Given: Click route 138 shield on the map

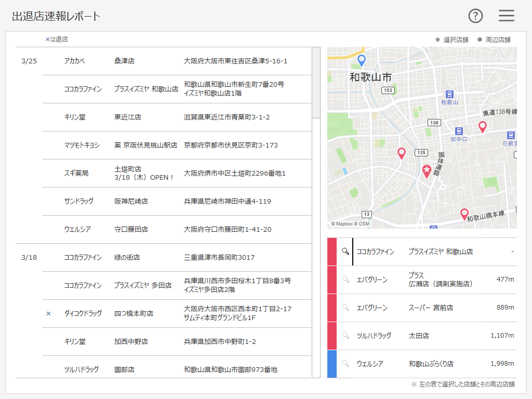Looking at the screenshot, I should (434, 123).
